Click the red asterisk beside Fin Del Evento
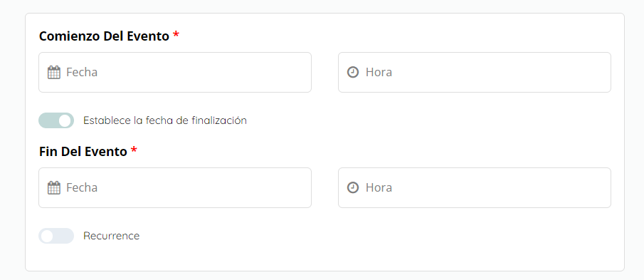The height and width of the screenshot is (280, 644). pos(134,150)
